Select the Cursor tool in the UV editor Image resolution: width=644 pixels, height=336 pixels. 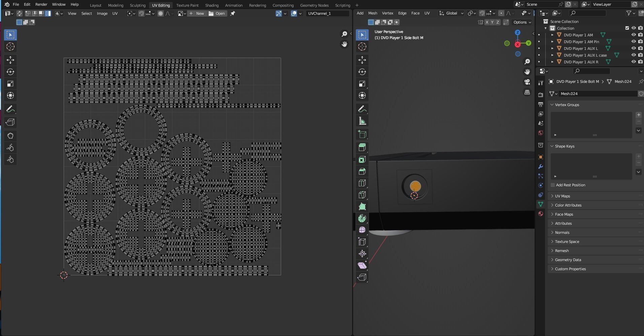point(10,47)
